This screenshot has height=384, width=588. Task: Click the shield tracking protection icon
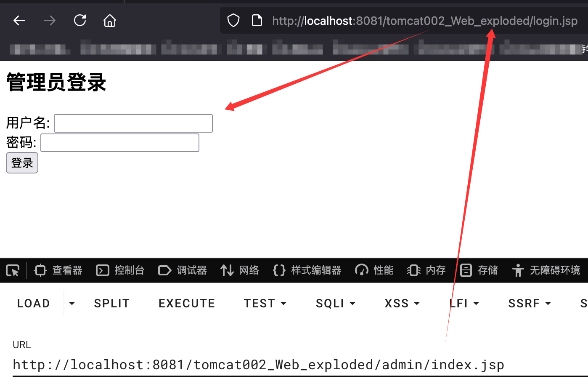pos(233,20)
